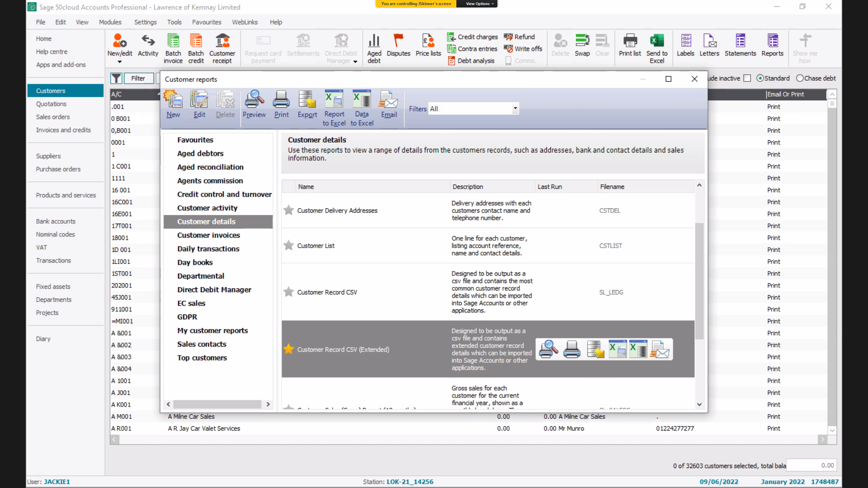Click the Preview icon in Customer reports toolbar
The height and width of the screenshot is (488, 868).
pos(254,103)
